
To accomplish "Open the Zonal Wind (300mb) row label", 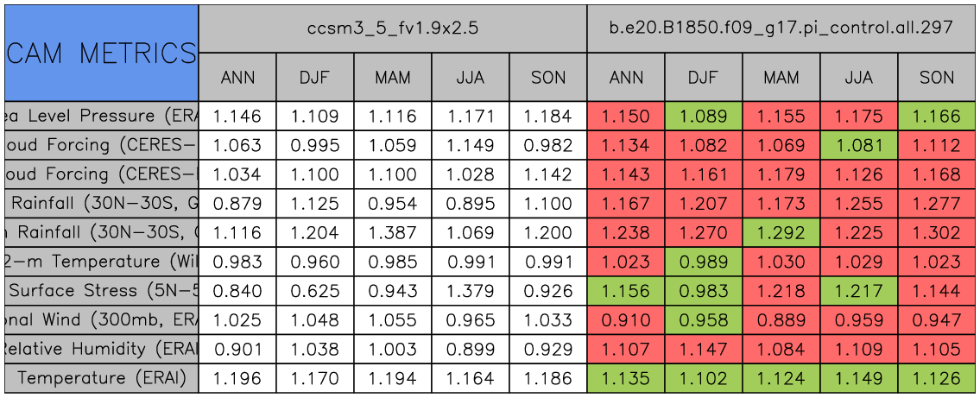I will coord(101,320).
